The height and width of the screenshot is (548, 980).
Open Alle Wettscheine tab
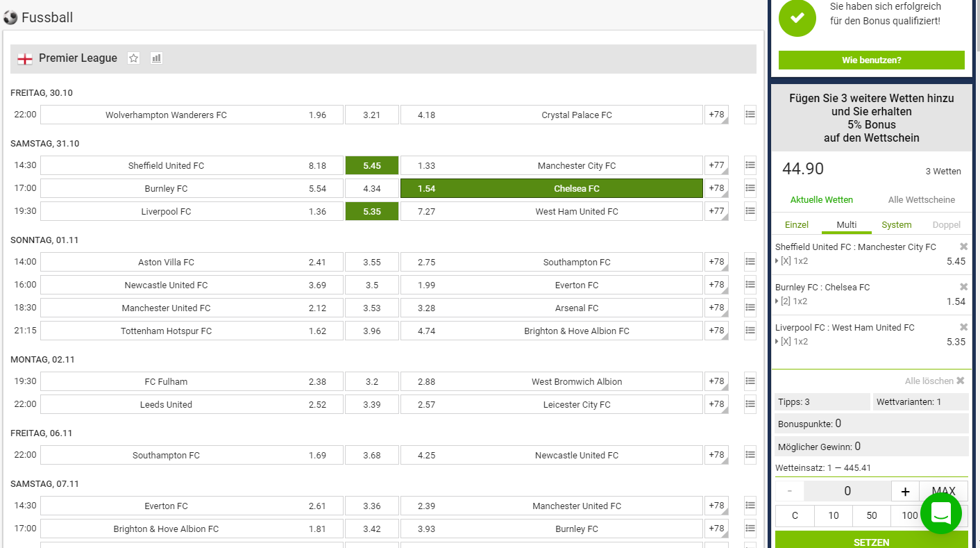(x=922, y=200)
